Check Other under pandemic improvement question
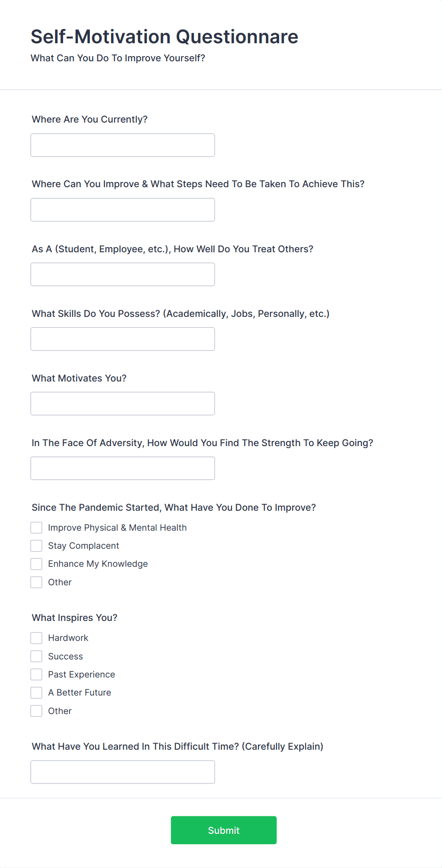 click(x=36, y=582)
